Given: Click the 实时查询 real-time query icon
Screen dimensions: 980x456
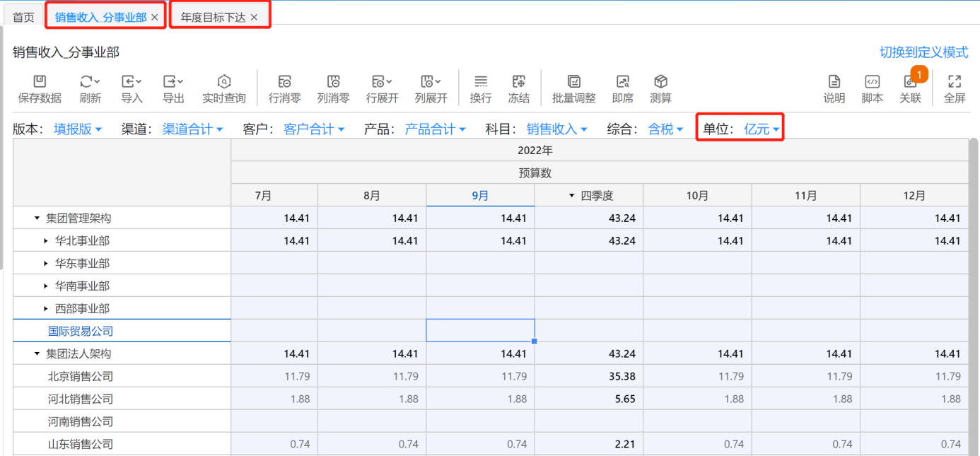Looking at the screenshot, I should (x=223, y=82).
